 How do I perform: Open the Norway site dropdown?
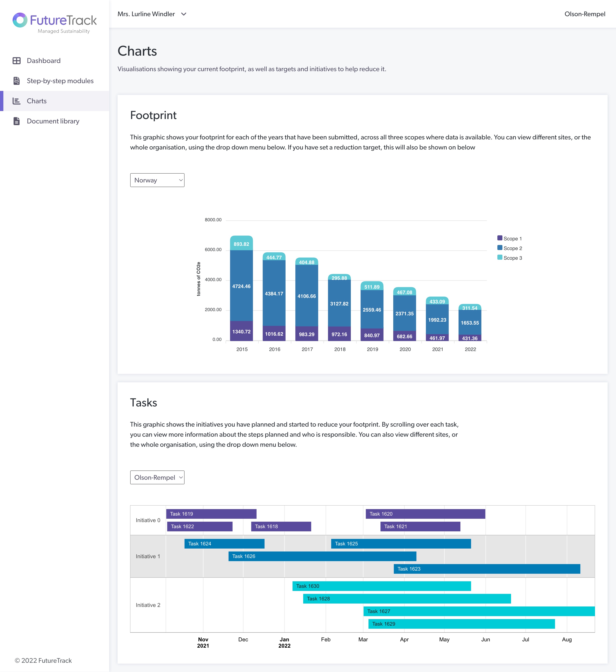click(157, 180)
